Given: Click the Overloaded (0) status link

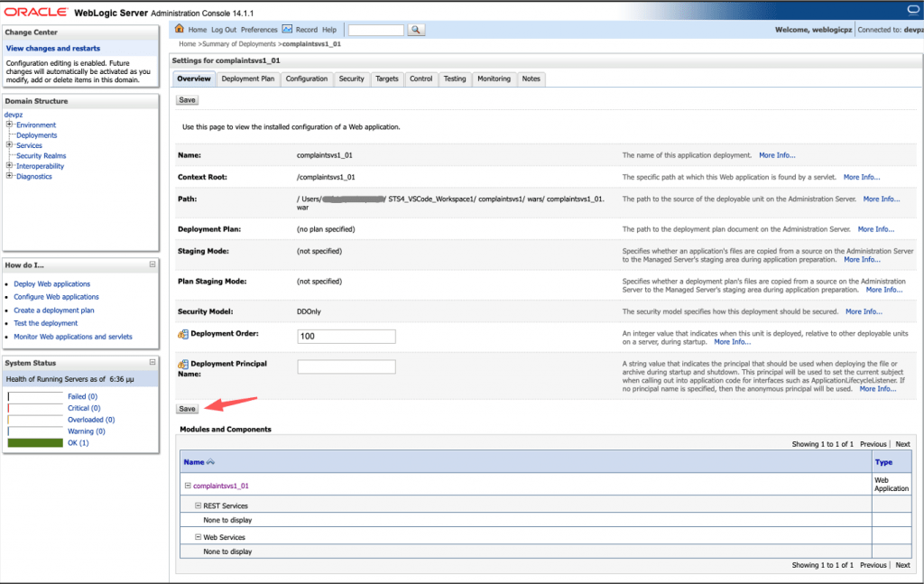Looking at the screenshot, I should pyautogui.click(x=91, y=420).
